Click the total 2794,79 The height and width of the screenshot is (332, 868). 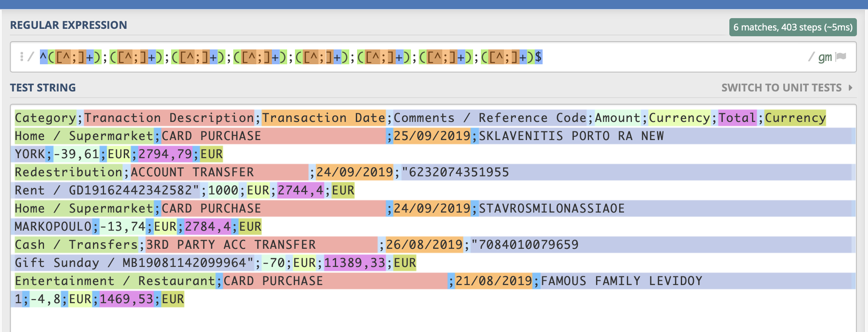(x=165, y=154)
